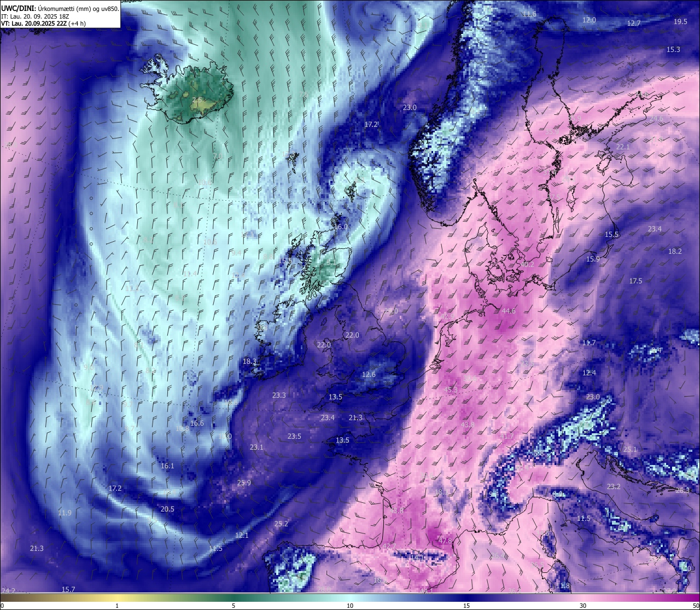This screenshot has width=700, height=610.
Task: Select the 15.7 value label
Action: click(68, 590)
